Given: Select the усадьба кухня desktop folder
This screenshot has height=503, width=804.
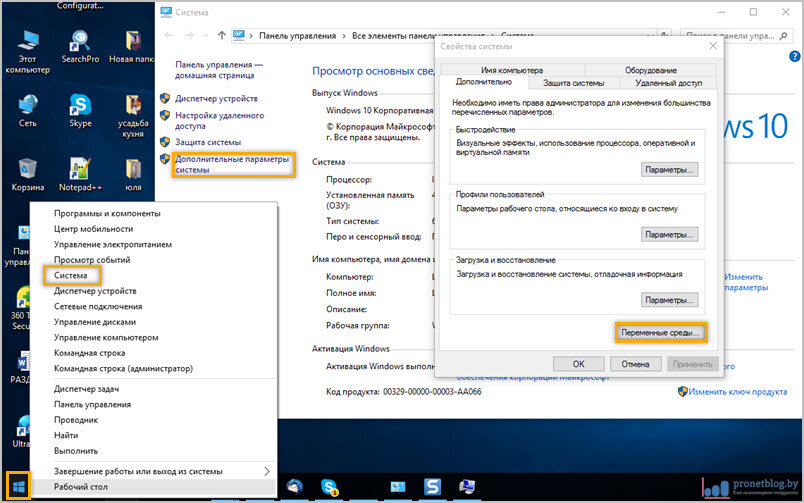Looking at the screenshot, I should [133, 116].
